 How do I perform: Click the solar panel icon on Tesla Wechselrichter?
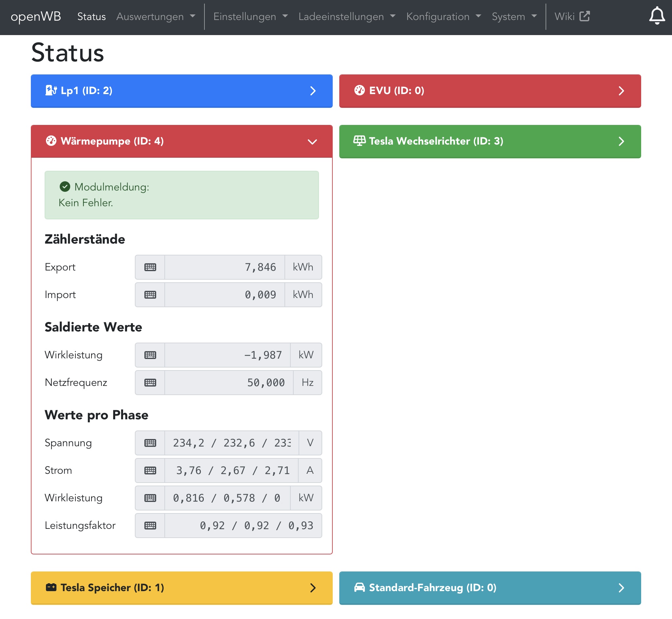tap(359, 141)
